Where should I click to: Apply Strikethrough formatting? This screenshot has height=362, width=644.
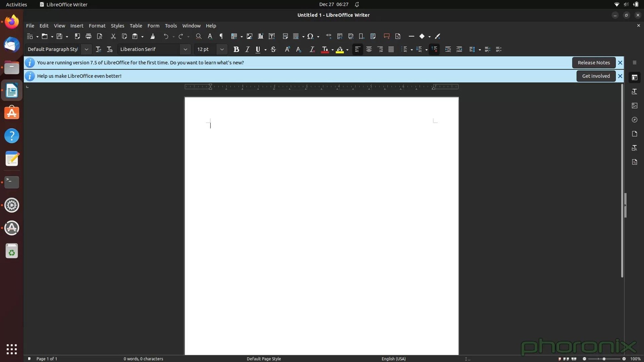tap(273, 50)
